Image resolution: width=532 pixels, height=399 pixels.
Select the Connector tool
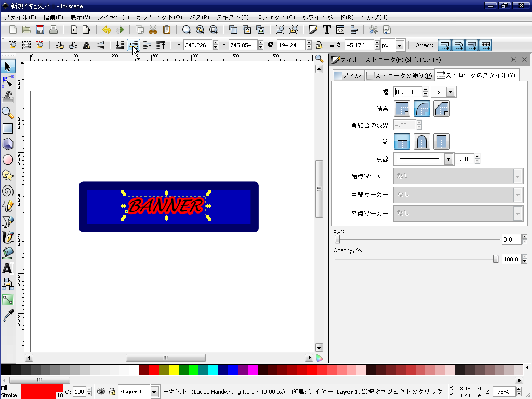(x=8, y=284)
